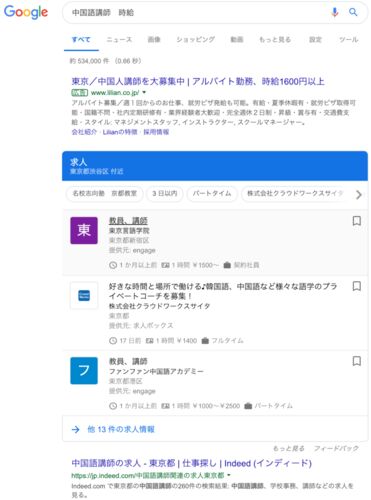The image size is (371, 500).
Task: Switch to the 画像 tab
Action: [x=154, y=39]
